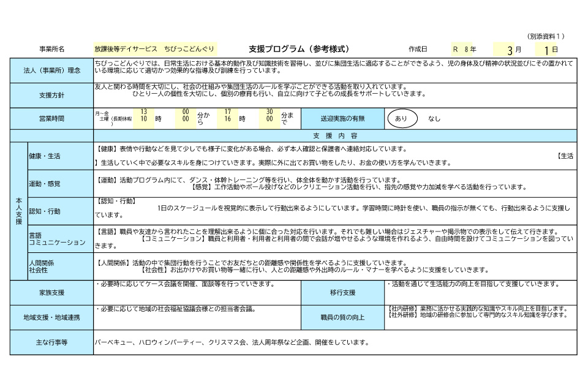Click the 地域支援・地域連携 header cell
The image size is (588, 392).
[51, 317]
